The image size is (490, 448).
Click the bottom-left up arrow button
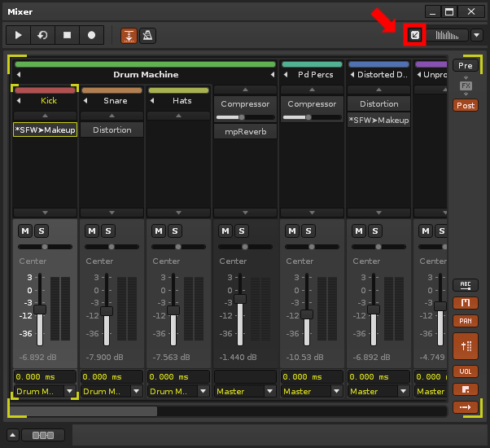pyautogui.click(x=13, y=435)
